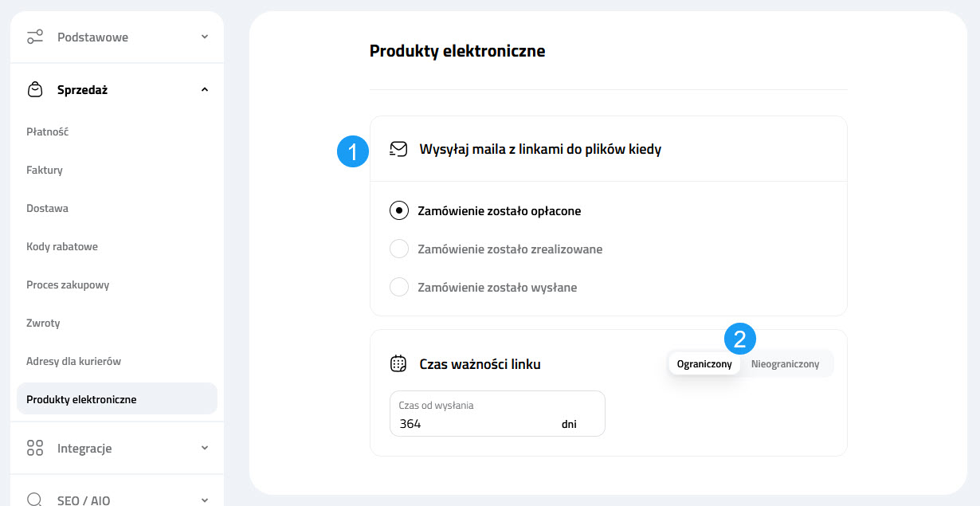Screen dimensions: 980x506
Task: Select 'Zamówienie zostało wysłane' radio option
Action: [x=399, y=287]
